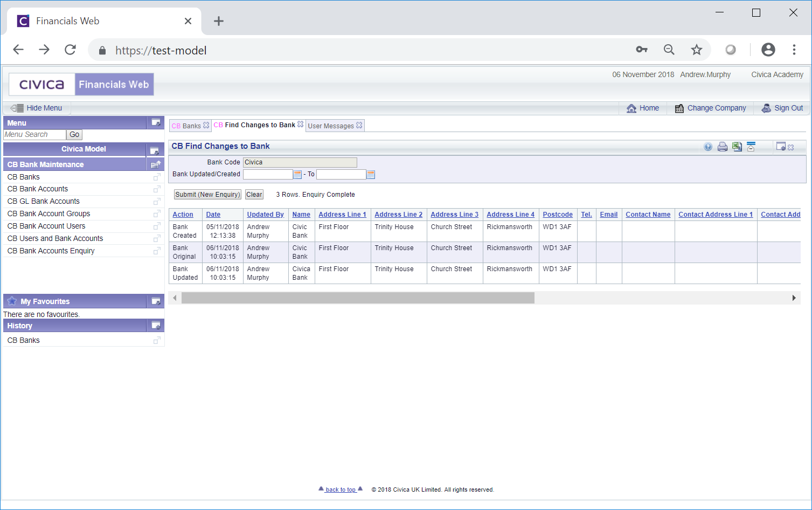Screen dimensions: 812x510
Task: Sort by Postcode column
Action: click(558, 215)
